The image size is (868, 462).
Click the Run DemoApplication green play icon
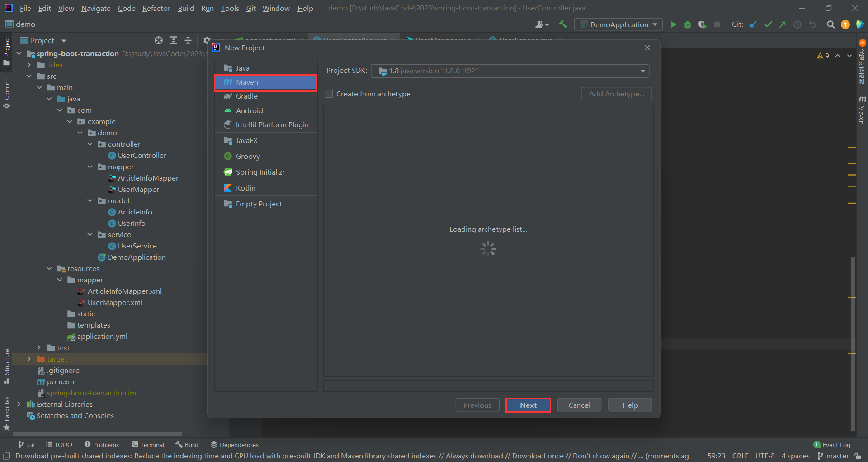click(673, 24)
